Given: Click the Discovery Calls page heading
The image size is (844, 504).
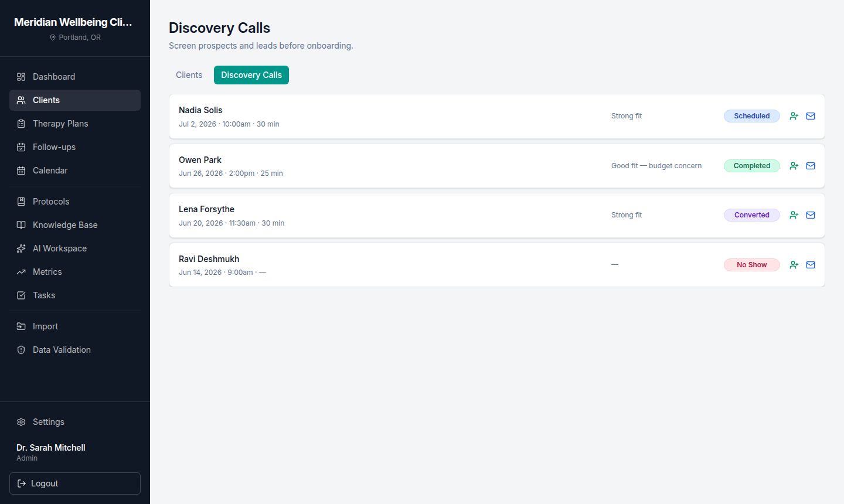Looking at the screenshot, I should (x=219, y=28).
